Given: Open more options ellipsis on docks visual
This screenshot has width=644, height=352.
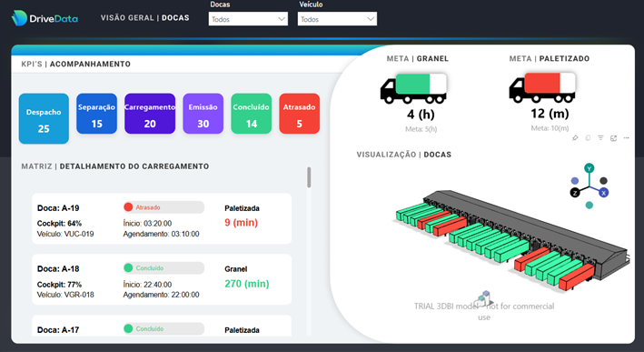Looking at the screenshot, I should [x=626, y=138].
